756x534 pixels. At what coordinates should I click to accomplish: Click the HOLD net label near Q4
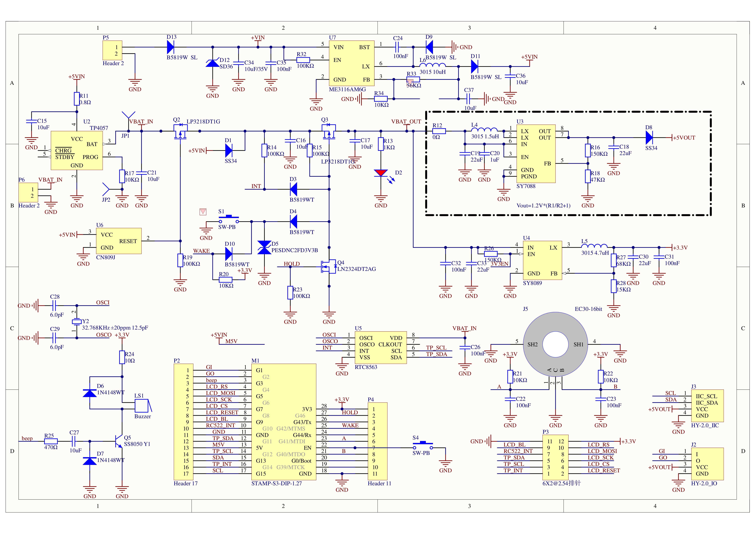(292, 264)
